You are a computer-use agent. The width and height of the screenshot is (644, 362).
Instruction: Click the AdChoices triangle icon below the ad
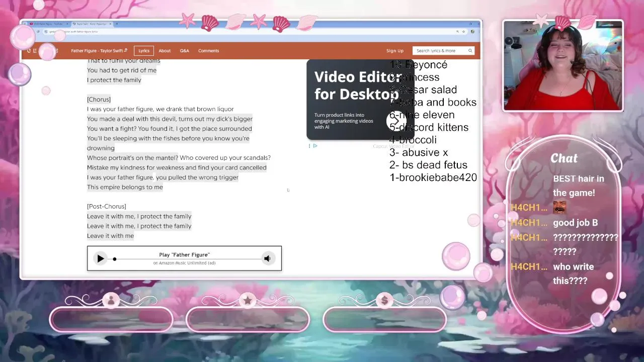pos(315,146)
